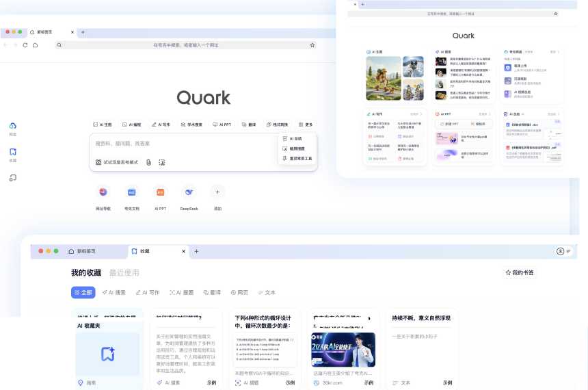Go back using the left arrow
This screenshot has width=588, height=390.
(x=5, y=45)
